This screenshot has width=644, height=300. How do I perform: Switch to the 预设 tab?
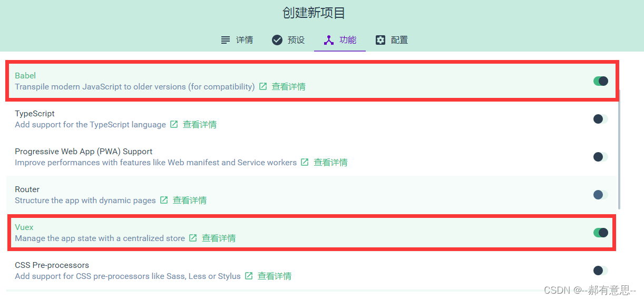click(x=288, y=40)
